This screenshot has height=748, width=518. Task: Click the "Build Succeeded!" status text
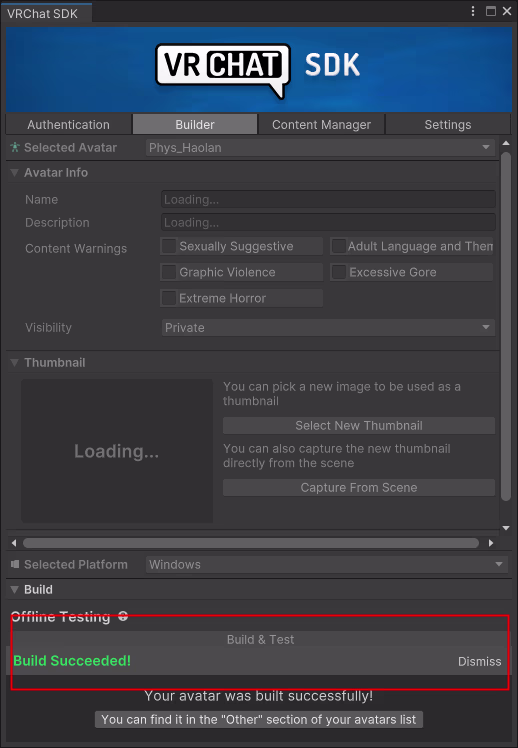[x=72, y=661]
